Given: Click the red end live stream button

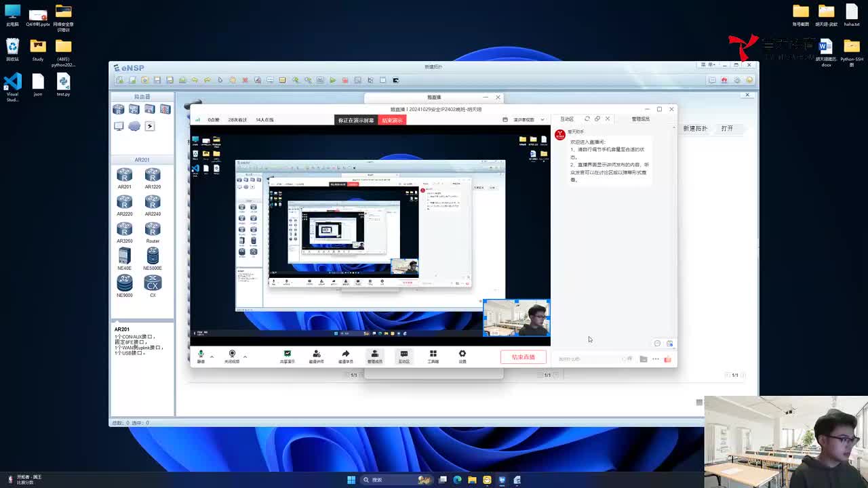Looking at the screenshot, I should coord(523,357).
